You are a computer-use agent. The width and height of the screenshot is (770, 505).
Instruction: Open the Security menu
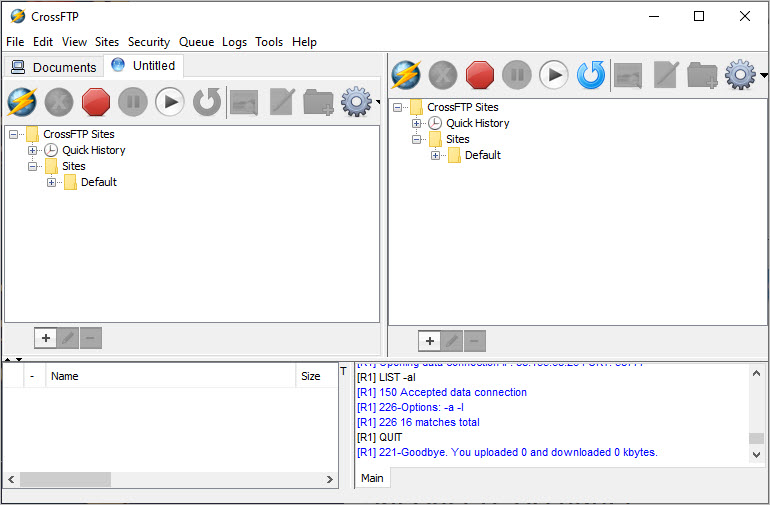point(149,42)
